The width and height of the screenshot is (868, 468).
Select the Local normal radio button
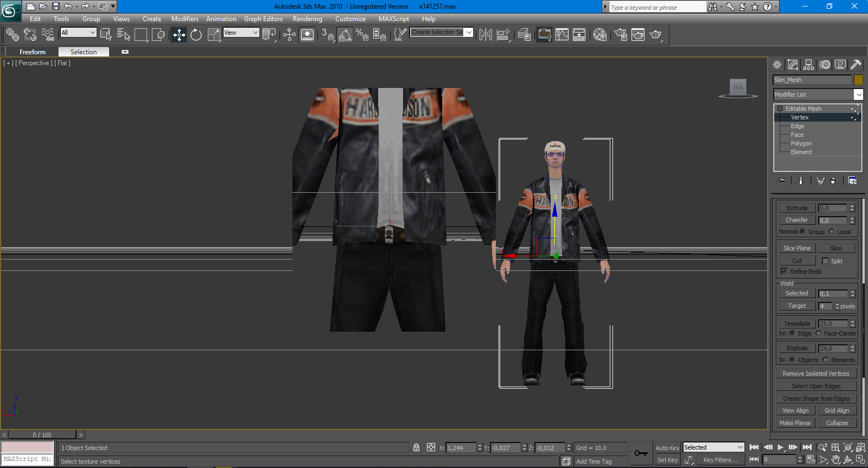click(x=831, y=232)
